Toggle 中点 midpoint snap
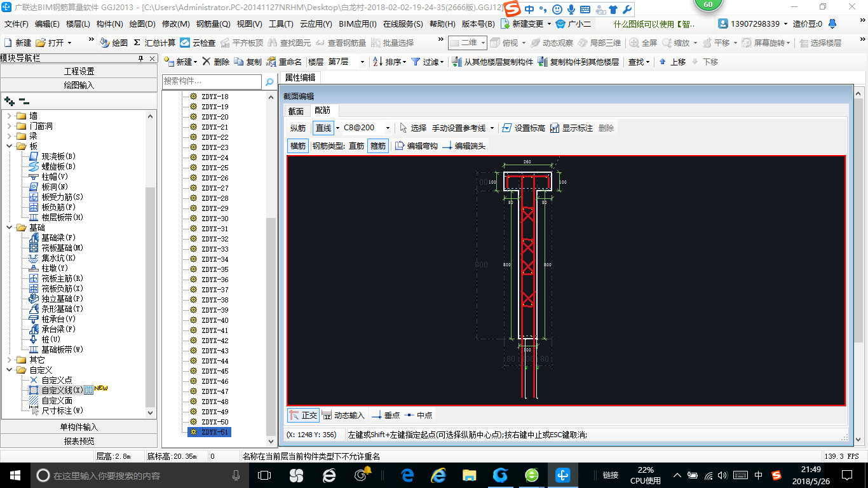Image resolution: width=868 pixels, height=488 pixels. click(418, 415)
